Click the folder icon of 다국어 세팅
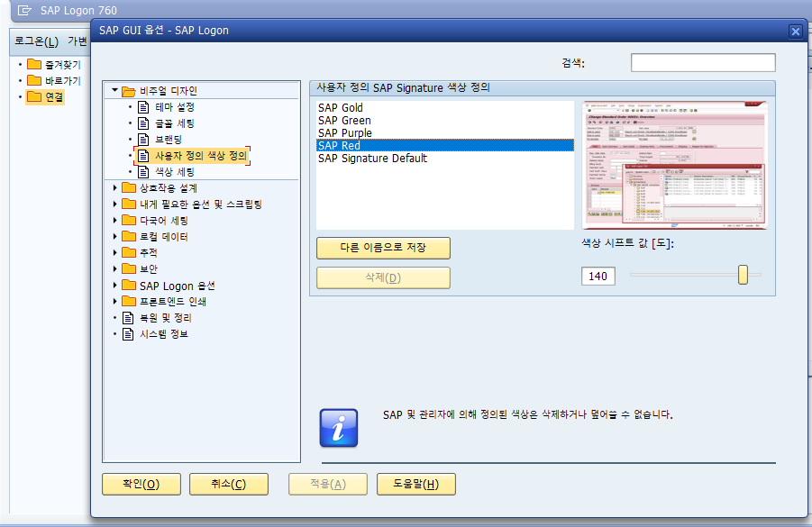812x527 pixels. 129,220
